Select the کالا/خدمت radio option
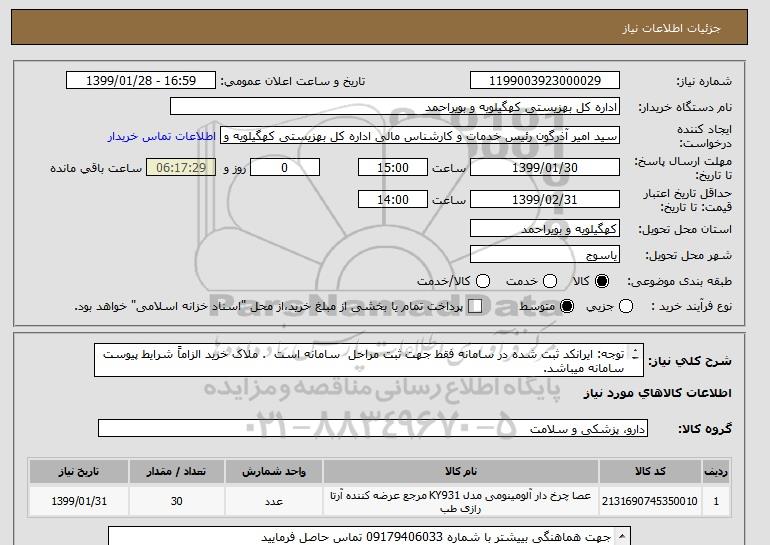770x545 pixels. tap(483, 281)
